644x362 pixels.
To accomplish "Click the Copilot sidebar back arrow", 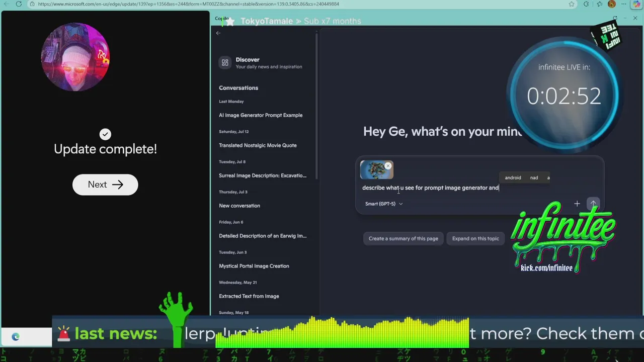I will [218, 33].
